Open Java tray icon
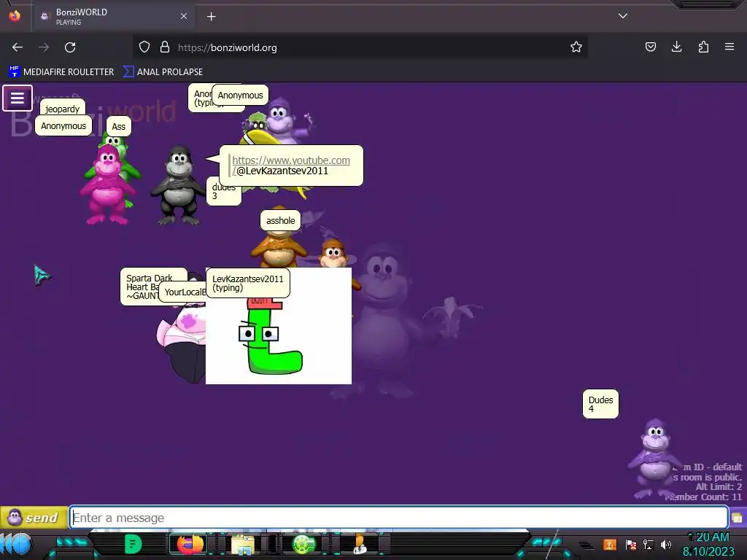Viewport: 747px width, 560px height. tap(610, 544)
